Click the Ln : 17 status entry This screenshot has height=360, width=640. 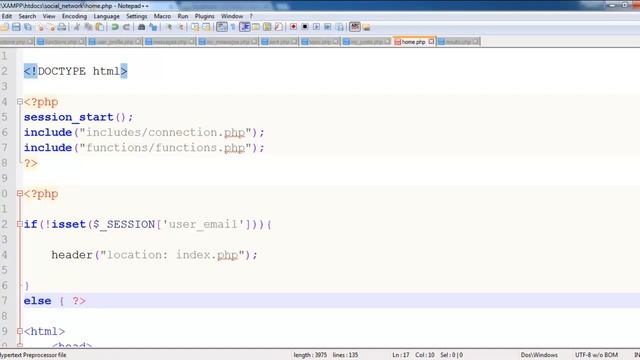(400, 355)
